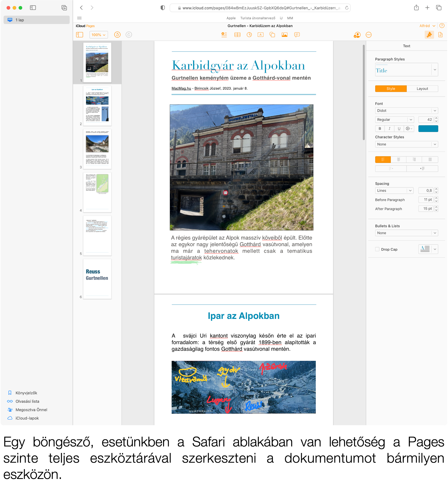The image size is (448, 485).
Task: Click the undo button in the toolbar
Action: tap(117, 35)
